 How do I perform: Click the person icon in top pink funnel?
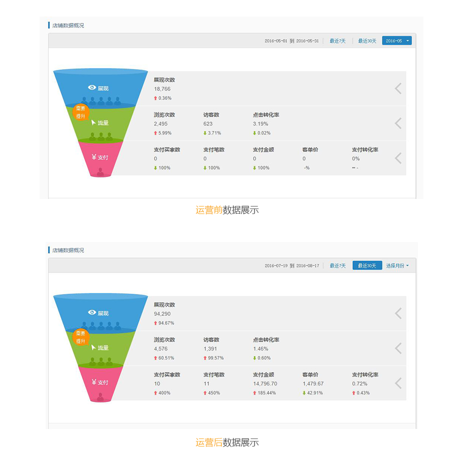100,172
